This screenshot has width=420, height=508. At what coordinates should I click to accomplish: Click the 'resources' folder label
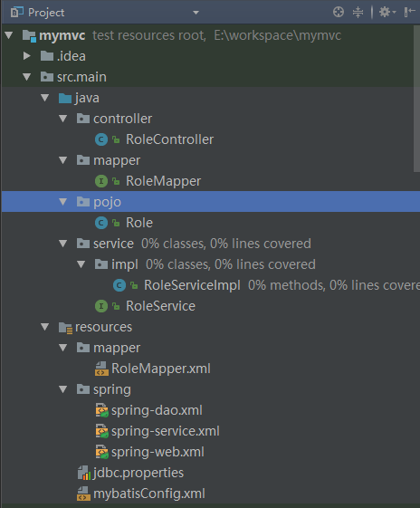click(103, 327)
